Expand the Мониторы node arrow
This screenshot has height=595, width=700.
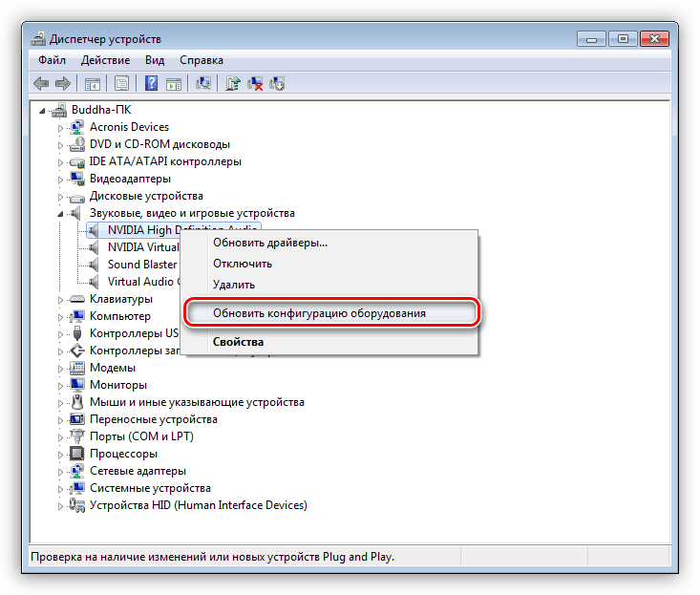pyautogui.click(x=60, y=386)
